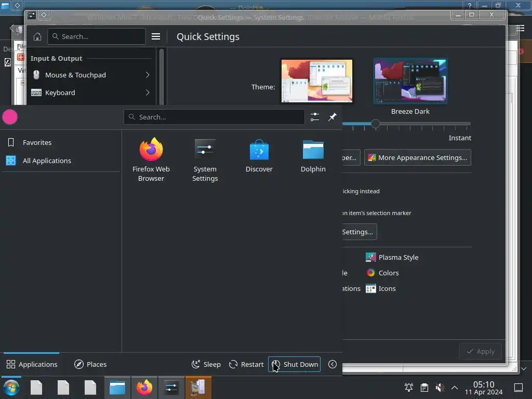The height and width of the screenshot is (399, 532).
Task: Open System Settings hamburger menu
Action: pyautogui.click(x=156, y=36)
